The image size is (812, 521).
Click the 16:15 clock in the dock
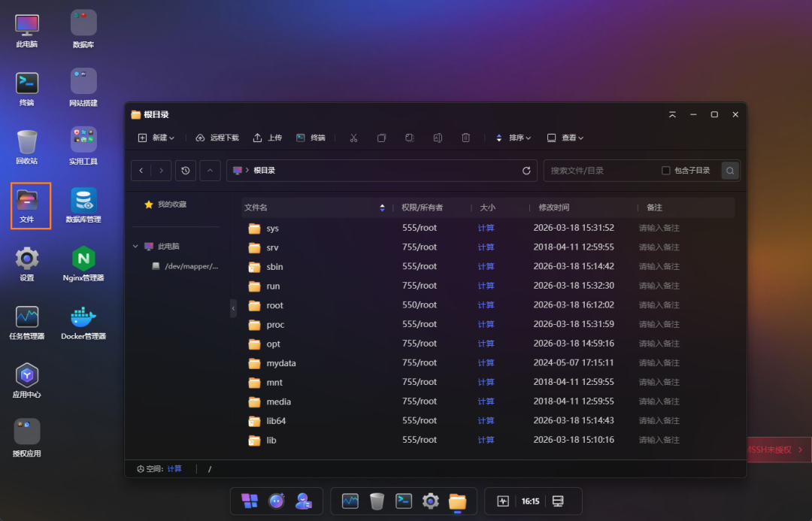pyautogui.click(x=530, y=501)
